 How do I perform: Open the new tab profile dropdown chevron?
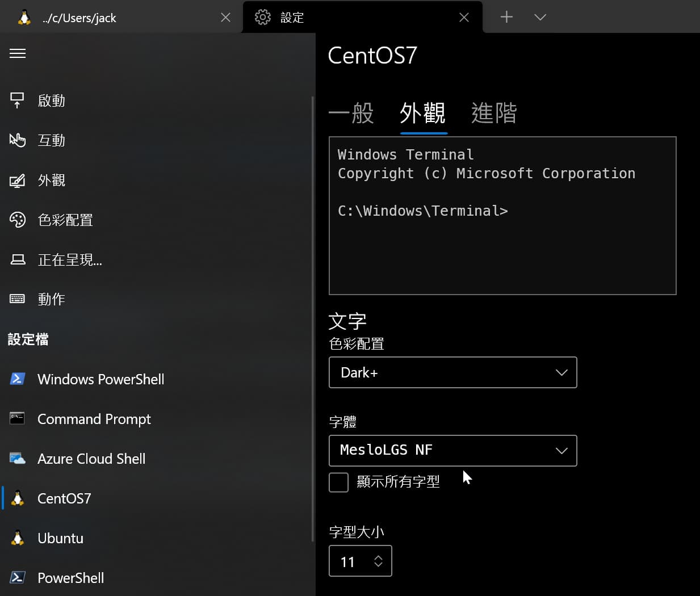(x=540, y=17)
